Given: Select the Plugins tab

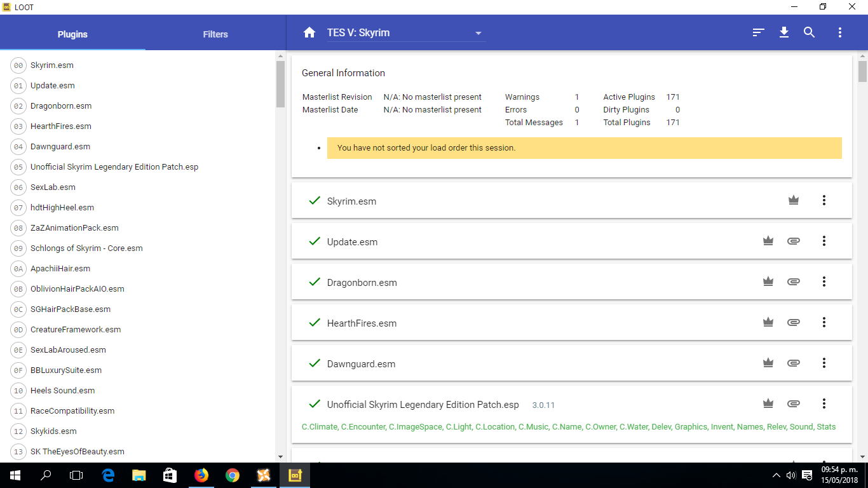Looking at the screenshot, I should pos(72,34).
